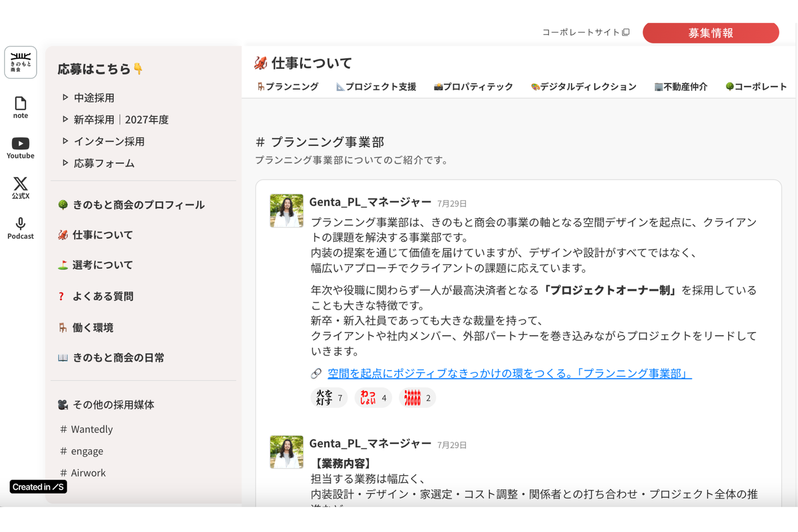Image resolution: width=798 pixels, height=532 pixels.
Task: Click the tree icon beside きのもと商会のプロフィール
Action: [x=63, y=205]
